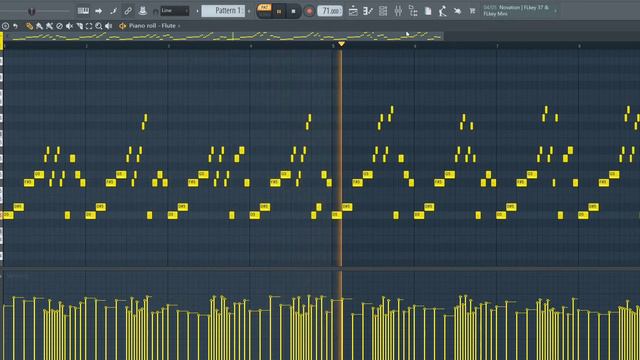Arm the red record button

[x=309, y=11]
